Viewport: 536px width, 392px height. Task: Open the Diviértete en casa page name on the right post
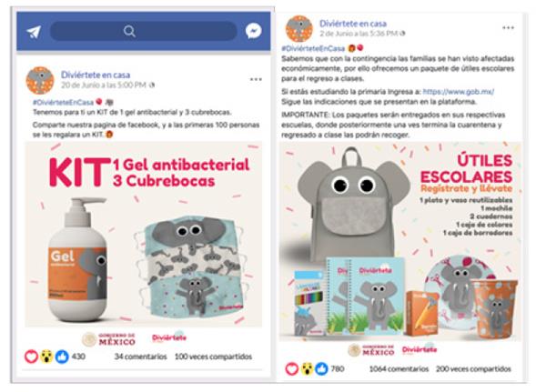(353, 24)
